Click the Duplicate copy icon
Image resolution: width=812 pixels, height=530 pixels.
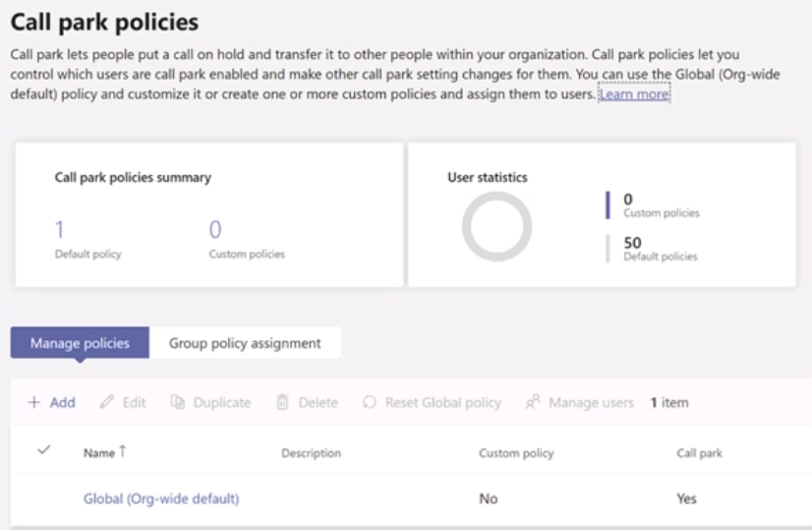[x=178, y=402]
